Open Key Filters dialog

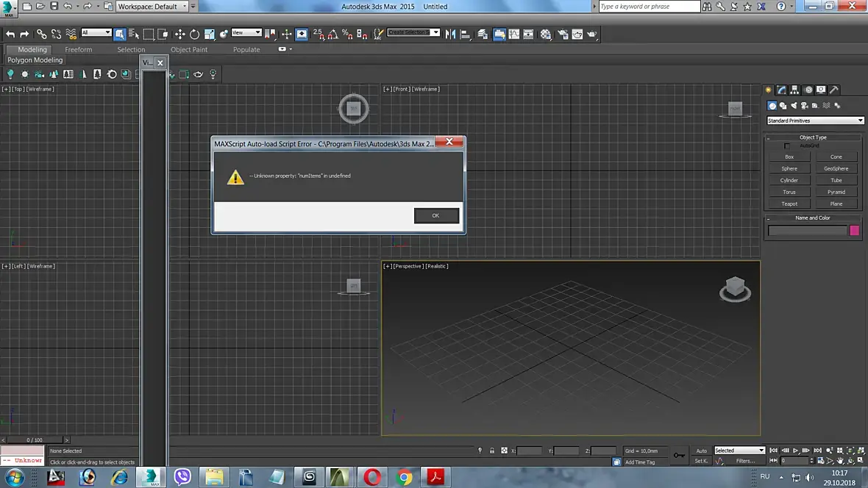745,461
